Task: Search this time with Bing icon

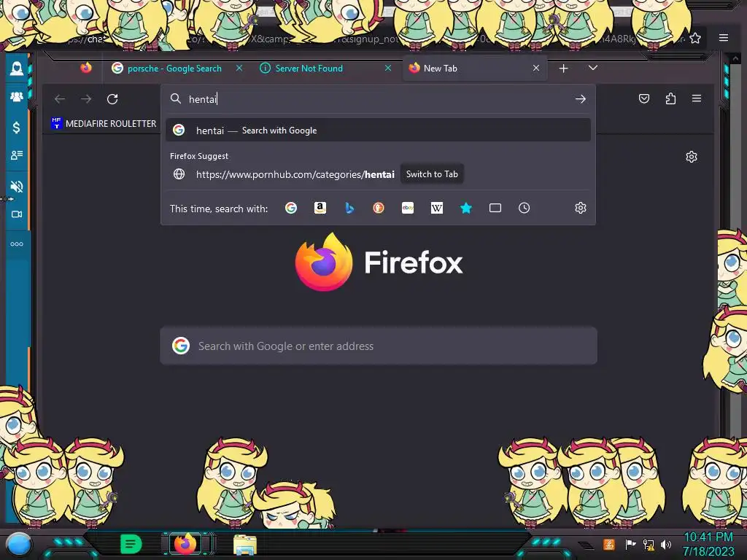Action: pos(349,208)
